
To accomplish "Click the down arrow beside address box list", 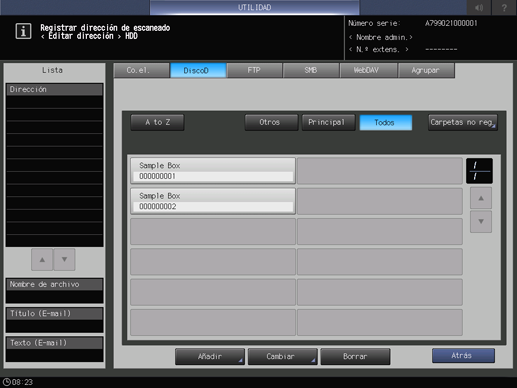I will 481,221.
